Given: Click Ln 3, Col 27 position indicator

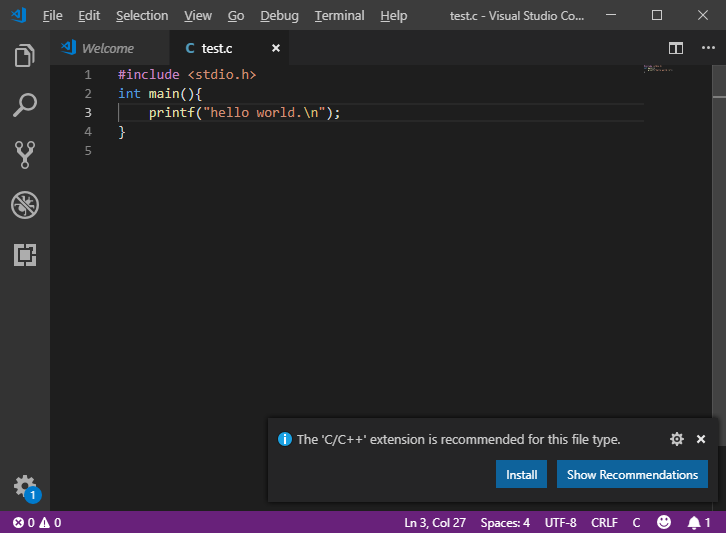Looking at the screenshot, I should pos(435,523).
